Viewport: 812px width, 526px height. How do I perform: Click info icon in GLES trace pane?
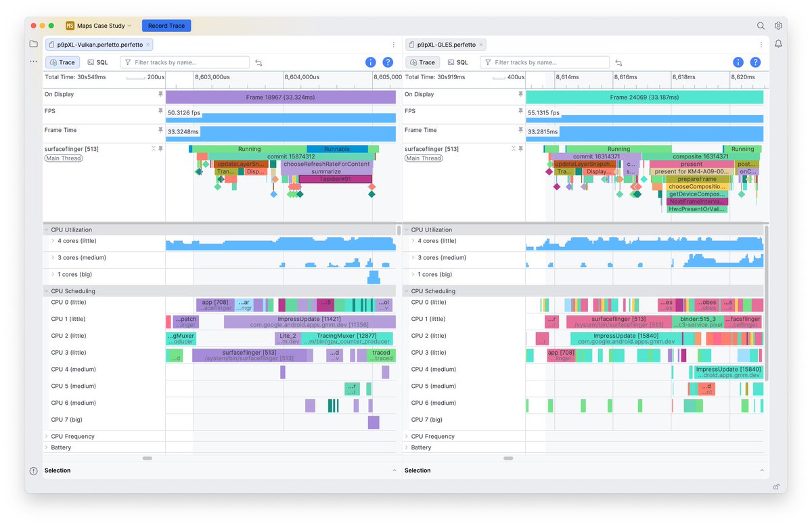click(738, 62)
